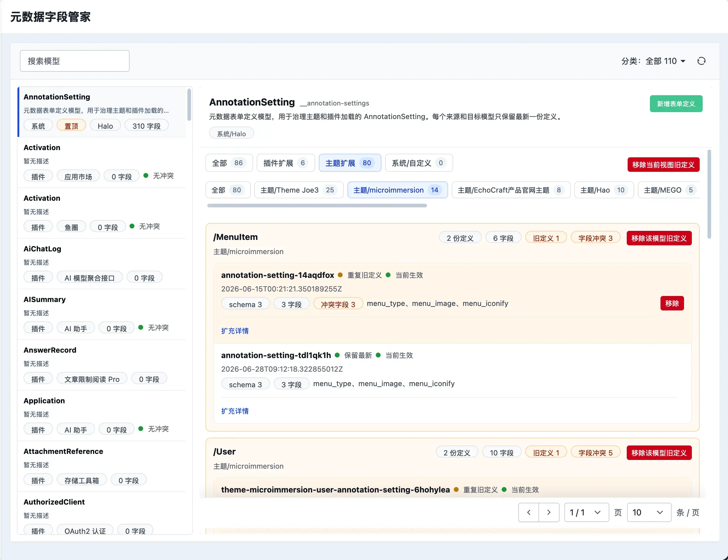Image resolution: width=728 pixels, height=560 pixels.
Task: Open the 10 items per page dropdown
Action: 649,512
